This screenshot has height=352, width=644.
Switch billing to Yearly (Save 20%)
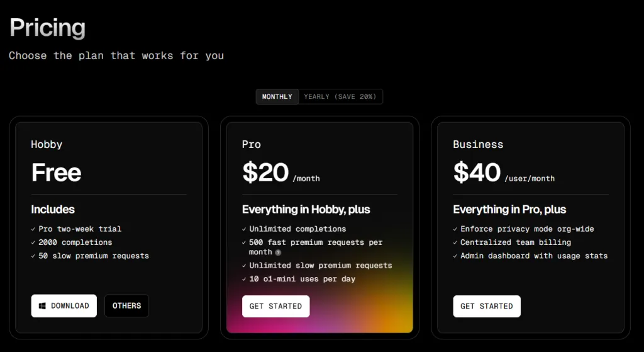[340, 96]
